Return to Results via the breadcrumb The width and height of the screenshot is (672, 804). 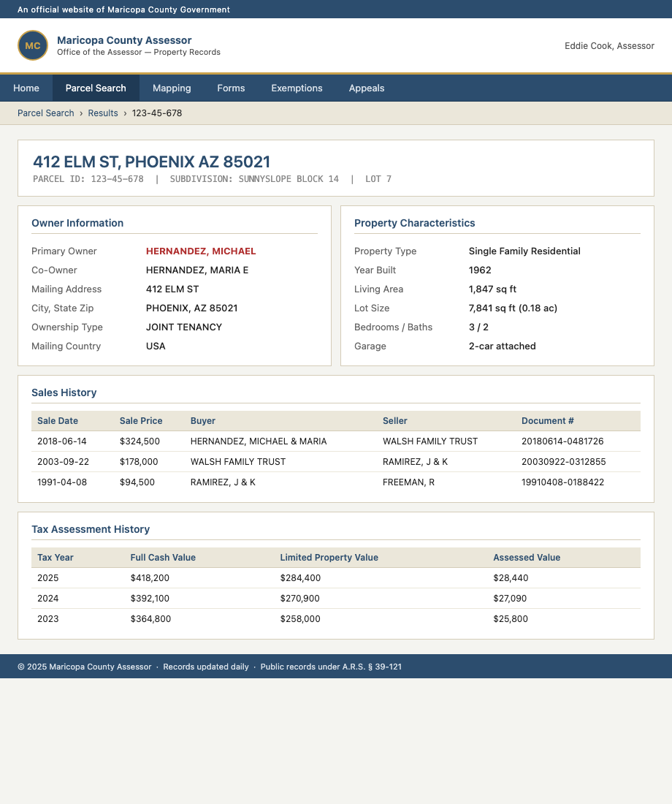(x=103, y=113)
